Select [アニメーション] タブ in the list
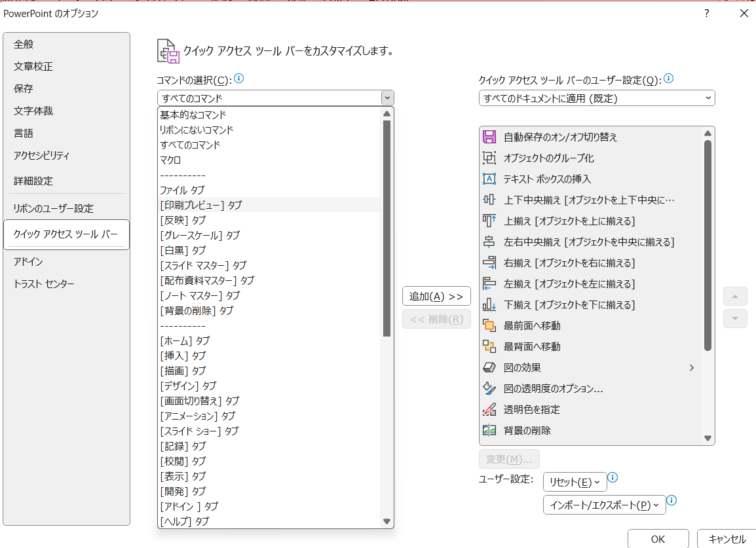This screenshot has width=756, height=548. click(269, 416)
